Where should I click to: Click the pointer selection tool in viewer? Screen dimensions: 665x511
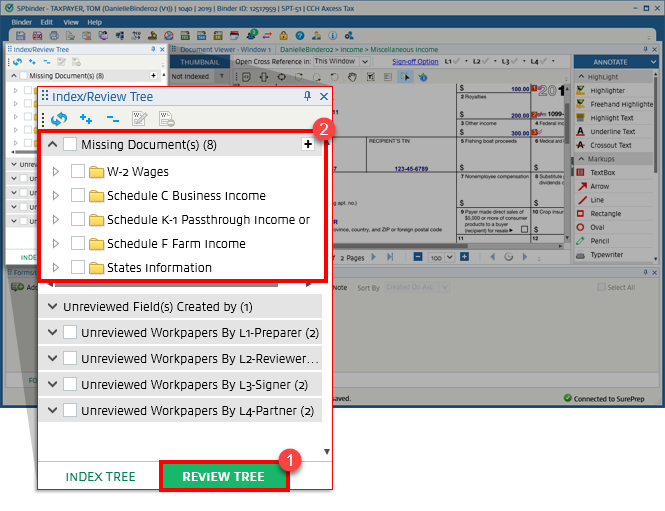pos(405,77)
